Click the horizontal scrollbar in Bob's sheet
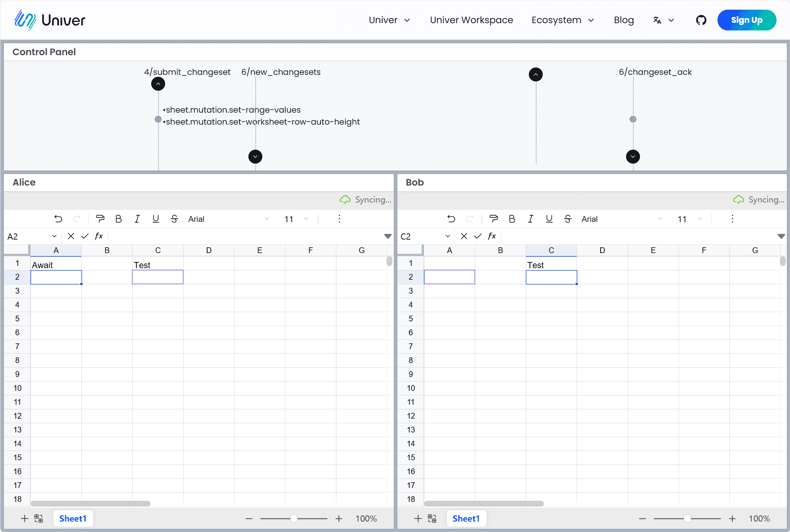Image resolution: width=790 pixels, height=532 pixels. click(484, 503)
